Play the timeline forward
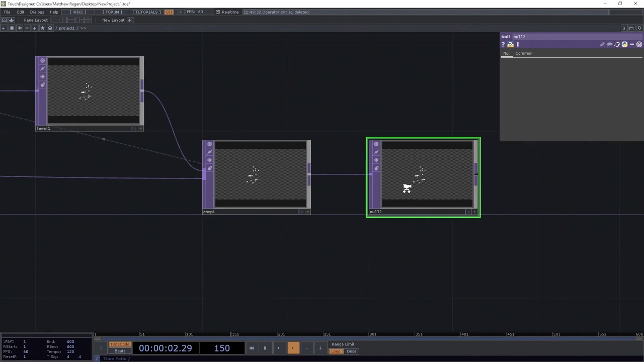This screenshot has height=362, width=644. (292, 348)
